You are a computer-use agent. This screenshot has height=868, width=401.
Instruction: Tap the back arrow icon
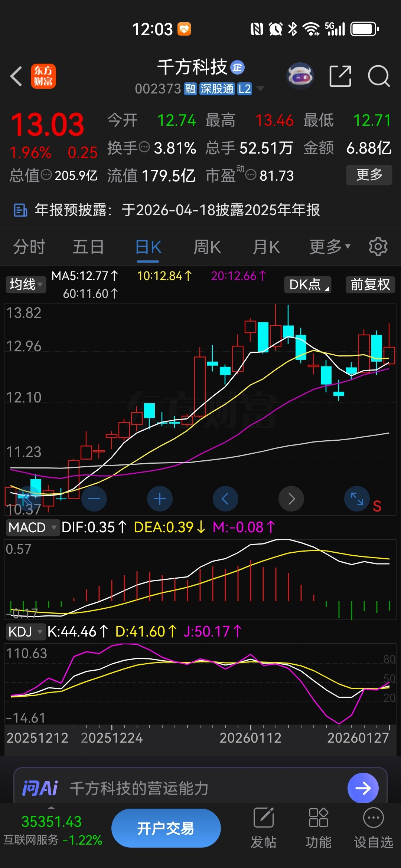coord(16,76)
